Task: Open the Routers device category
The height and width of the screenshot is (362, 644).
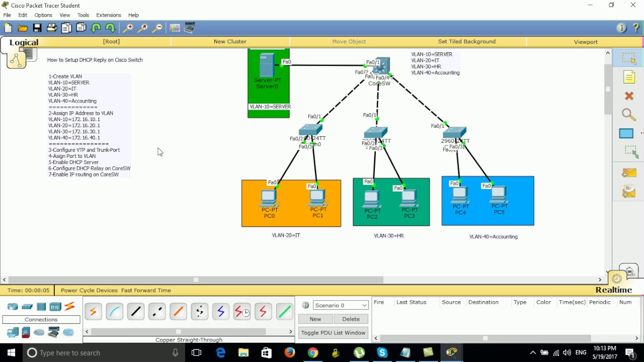Action: point(13,307)
